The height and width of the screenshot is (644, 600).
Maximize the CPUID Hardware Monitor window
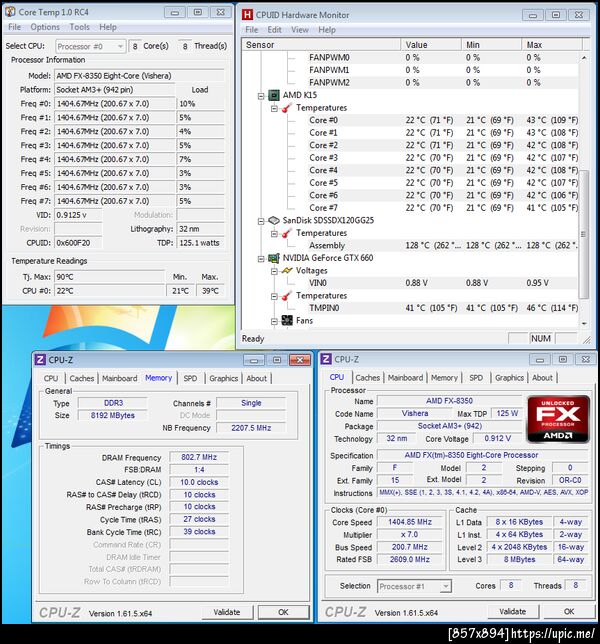pos(556,15)
